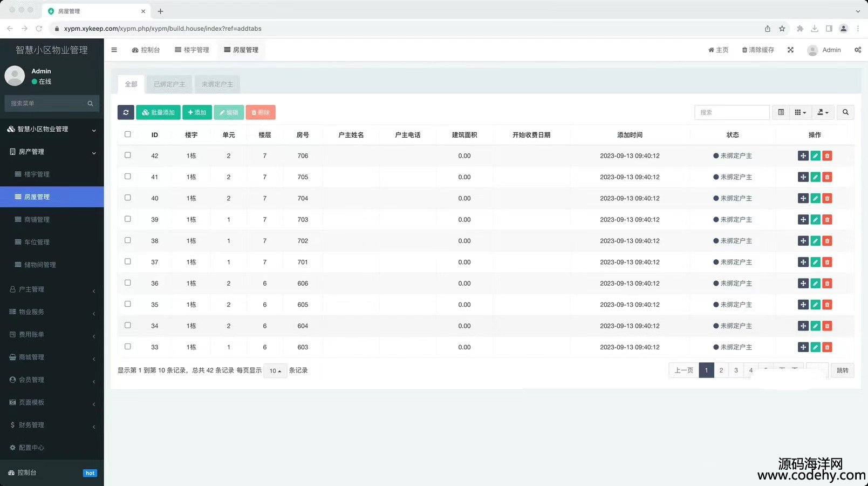The height and width of the screenshot is (486, 868).
Task: Click the red delete icon for room 706
Action: pyautogui.click(x=827, y=156)
